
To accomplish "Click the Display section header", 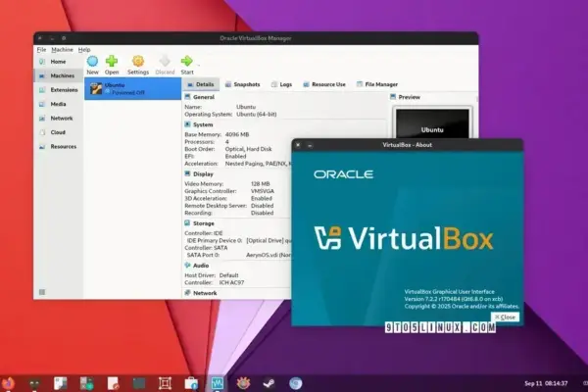I will (x=203, y=174).
